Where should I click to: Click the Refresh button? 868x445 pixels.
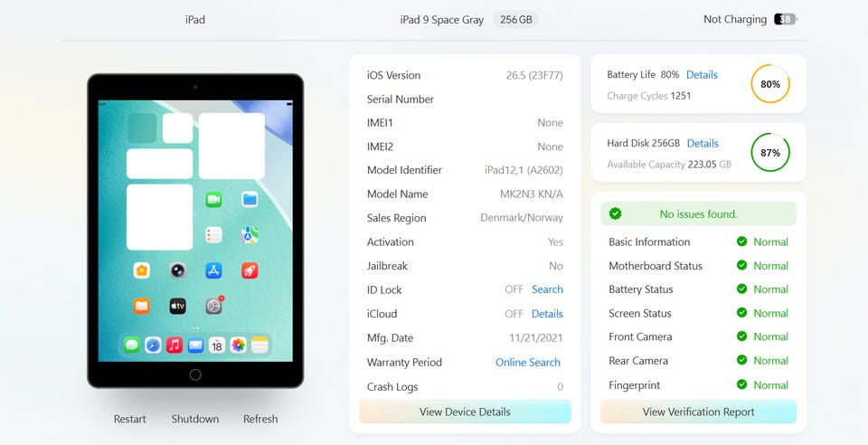click(x=260, y=419)
